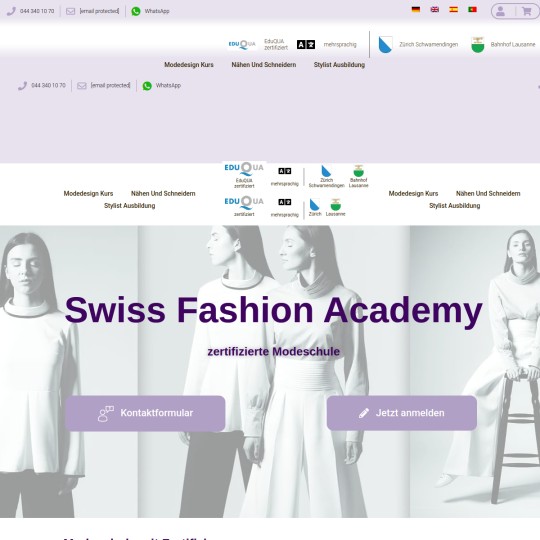The width and height of the screenshot is (540, 540).
Task: Click the 'mehrsprachig' text in top header
Action: tap(340, 45)
